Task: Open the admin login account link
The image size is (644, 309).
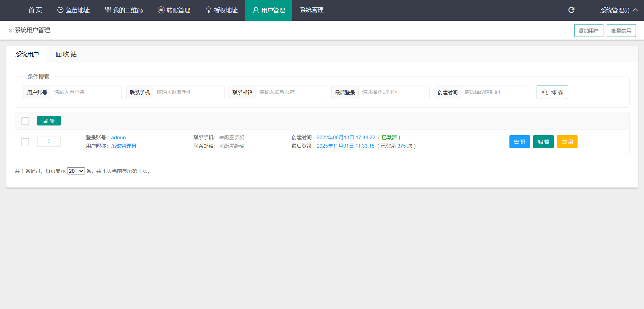Action: tap(118, 138)
